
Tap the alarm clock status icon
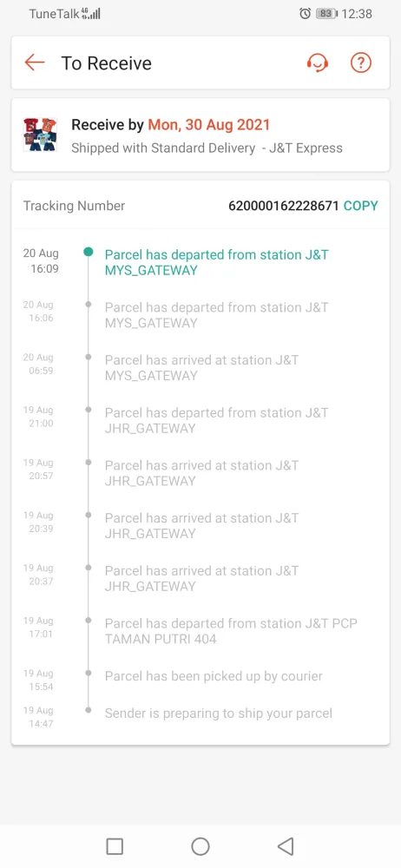coord(305,14)
